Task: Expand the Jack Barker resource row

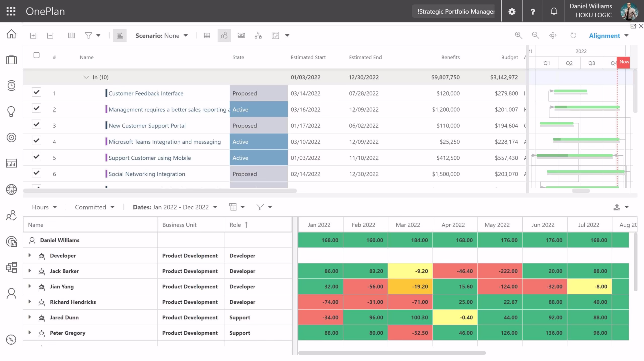Action: pos(29,271)
